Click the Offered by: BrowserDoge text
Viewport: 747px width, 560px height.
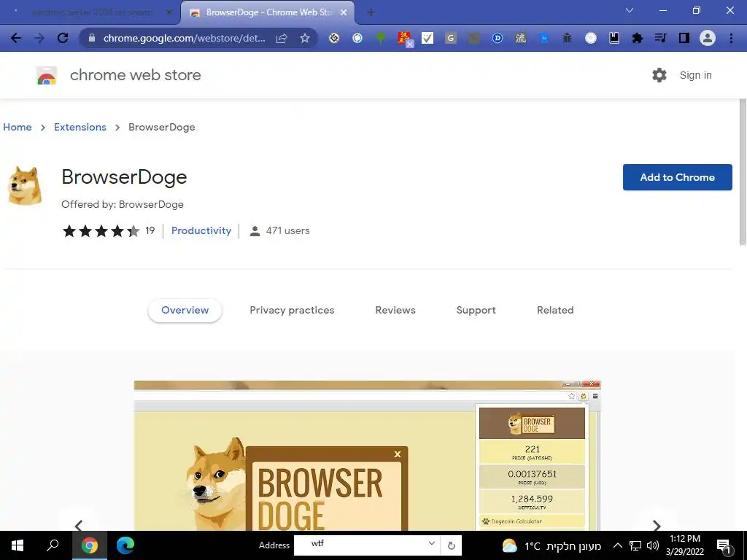[x=123, y=205]
